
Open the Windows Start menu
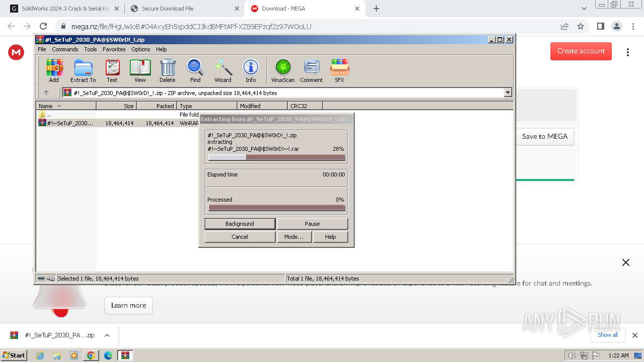pyautogui.click(x=14, y=355)
